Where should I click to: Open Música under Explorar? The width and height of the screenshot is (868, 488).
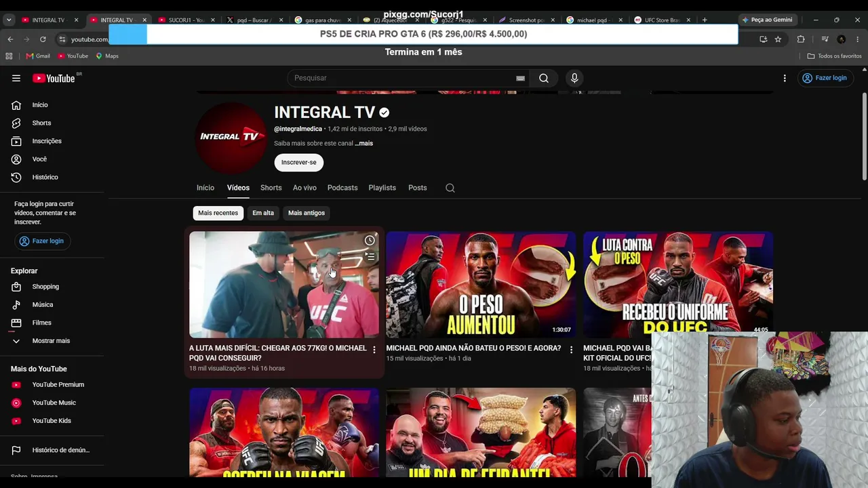[43, 305]
